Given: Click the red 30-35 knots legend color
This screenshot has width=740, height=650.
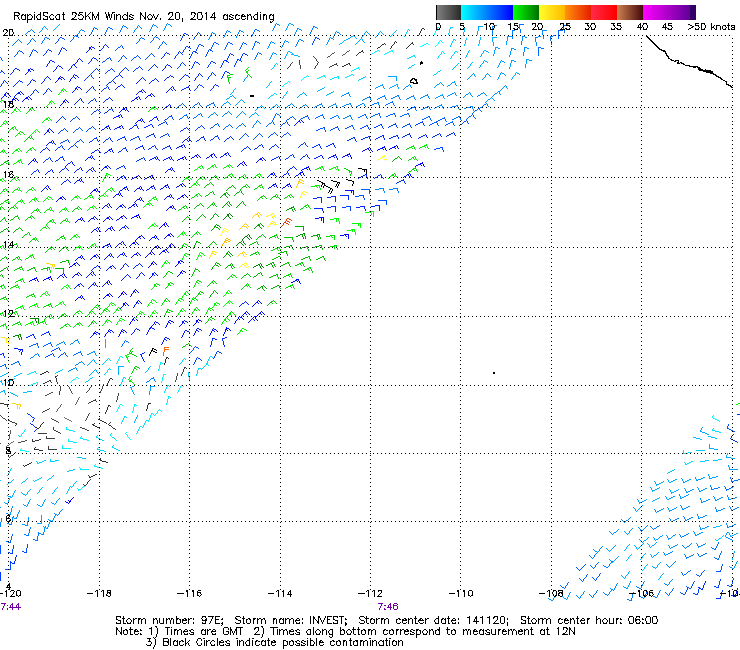Looking at the screenshot, I should pyautogui.click(x=604, y=12).
